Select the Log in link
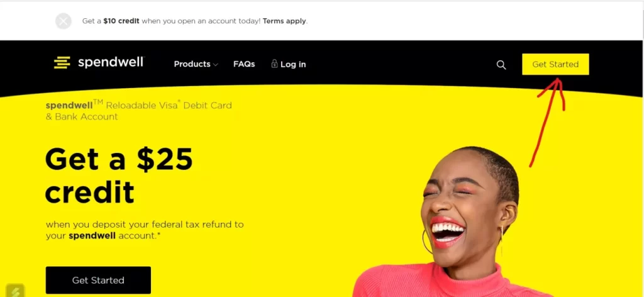Screen dimensions: 644x297 [293, 64]
